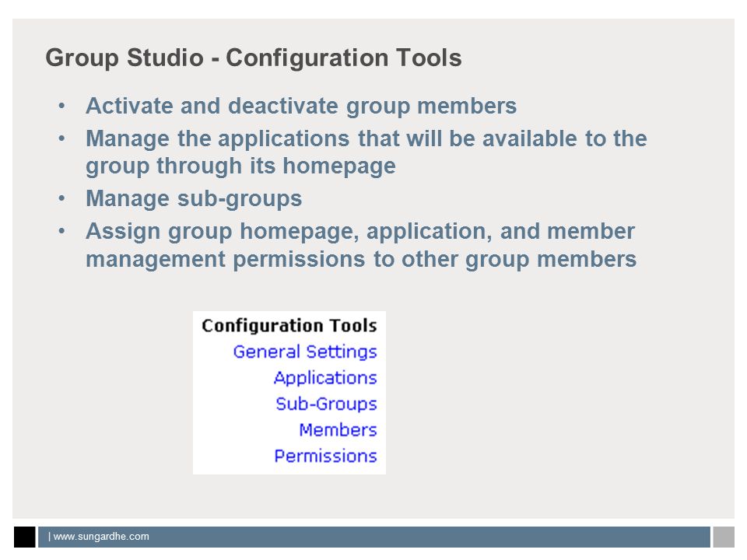Click the Manage sub-groups bullet
Viewport: 747px width, 560px height.
tap(194, 199)
